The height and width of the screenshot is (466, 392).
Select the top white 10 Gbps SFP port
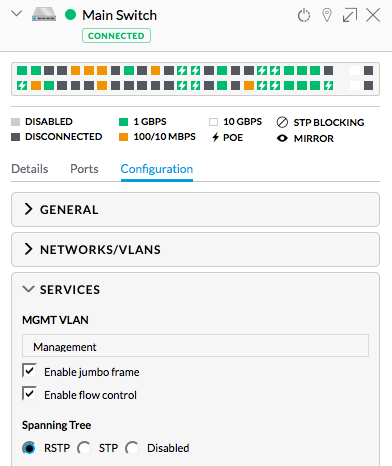(x=355, y=70)
